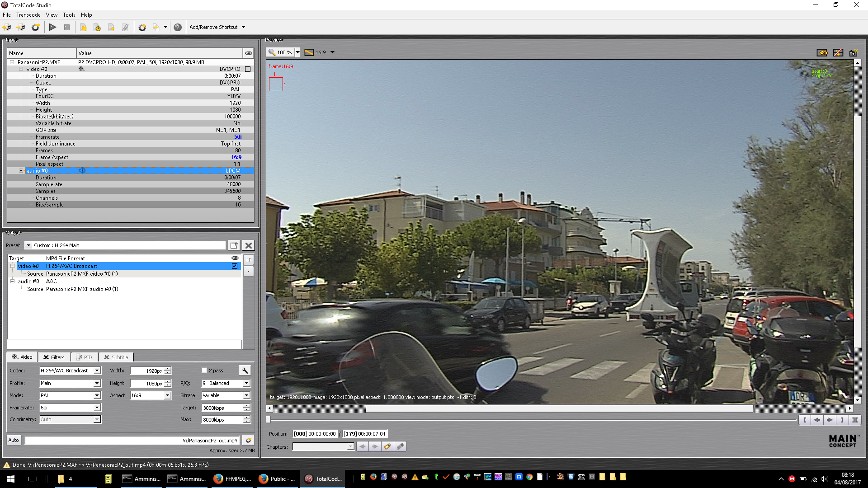Image resolution: width=868 pixels, height=488 pixels.
Task: Click the preview position slider handle
Action: [268, 420]
